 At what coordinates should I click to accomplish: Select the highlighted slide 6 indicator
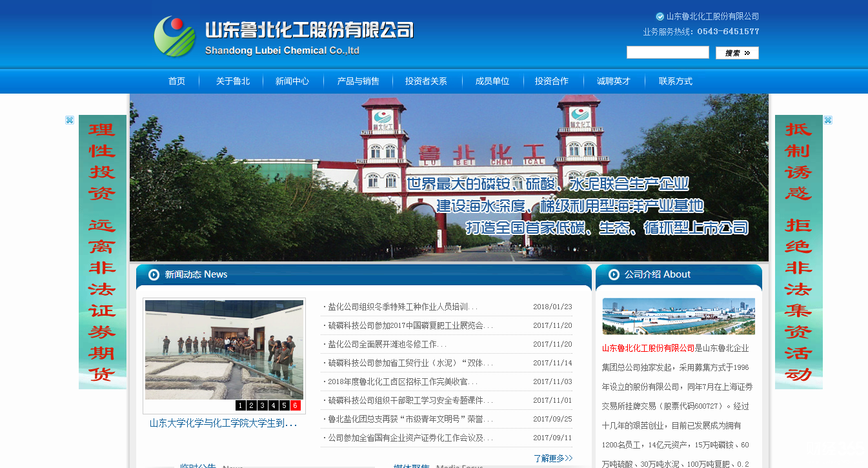296,405
